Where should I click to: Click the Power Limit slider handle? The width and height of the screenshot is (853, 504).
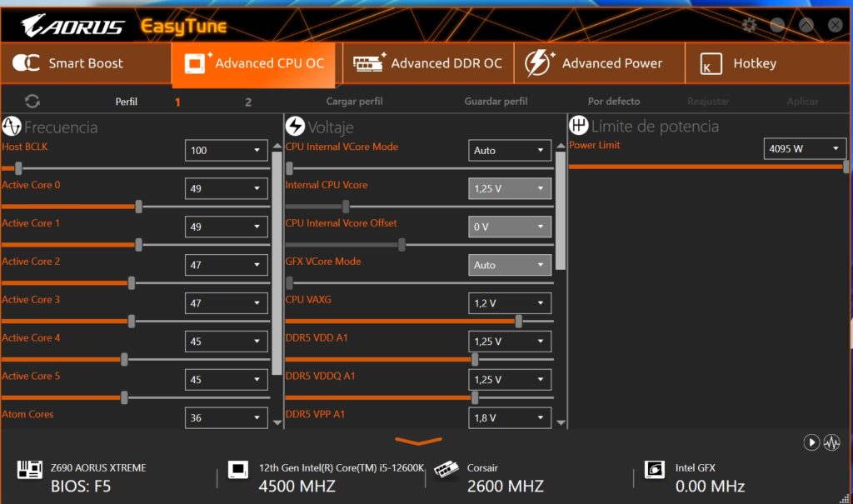(x=846, y=167)
